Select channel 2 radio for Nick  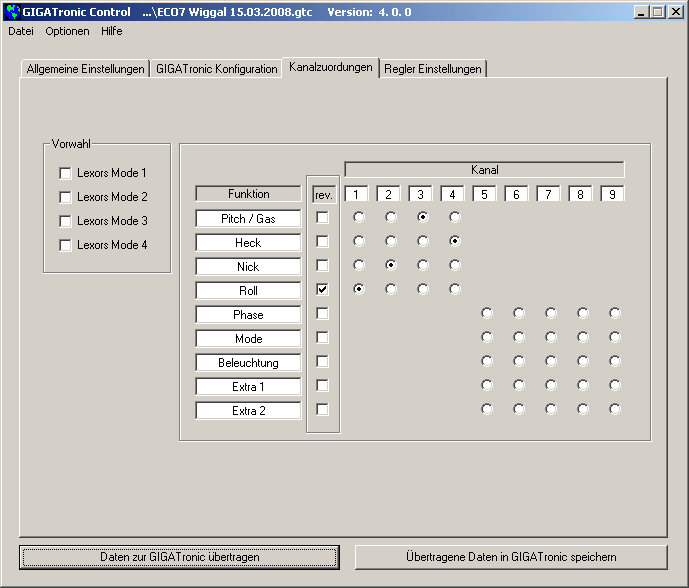click(391, 265)
